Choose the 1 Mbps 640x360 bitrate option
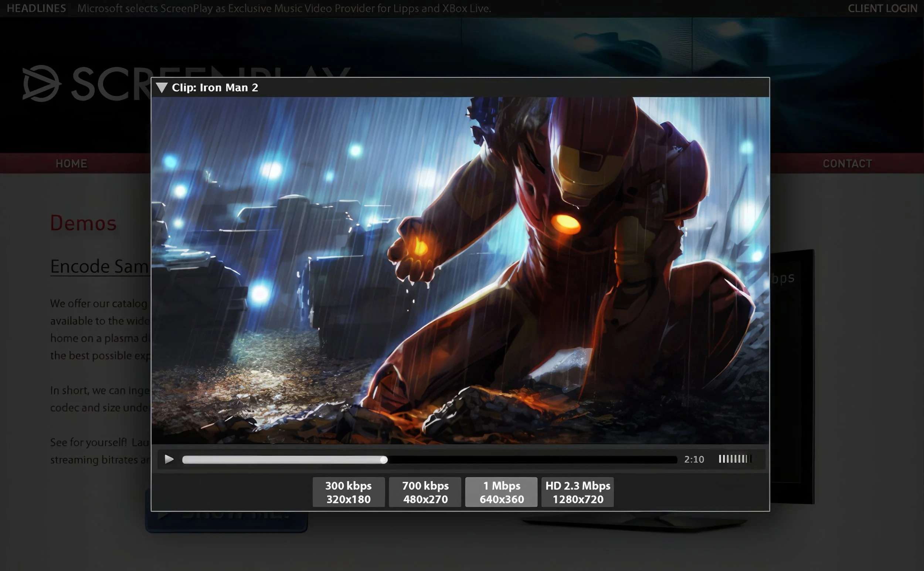This screenshot has height=571, width=924. 501,492
